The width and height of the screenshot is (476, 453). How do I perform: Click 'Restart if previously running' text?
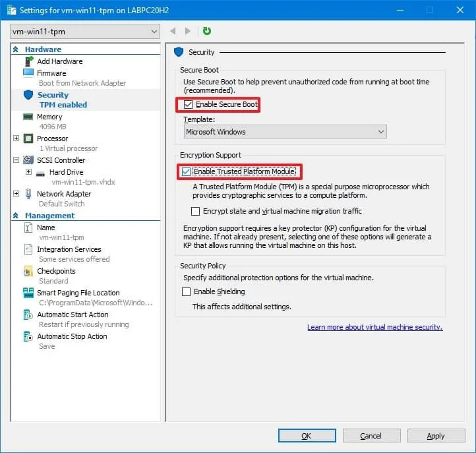(x=84, y=324)
